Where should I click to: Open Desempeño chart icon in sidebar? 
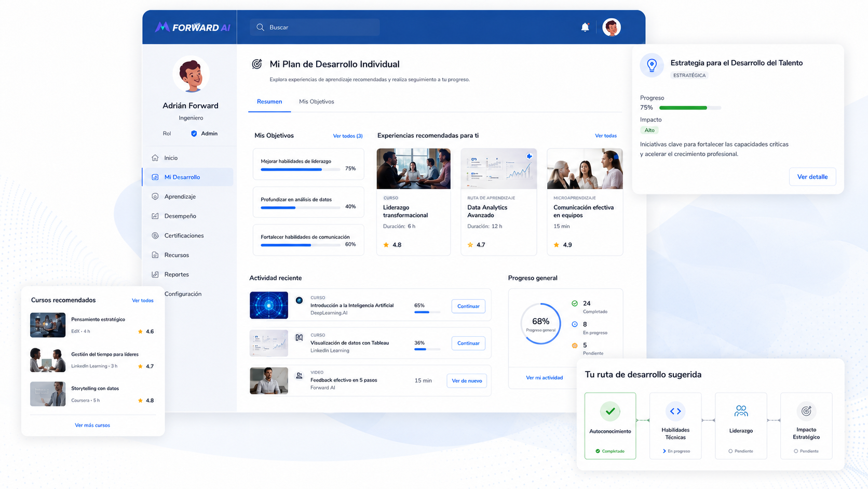pos(155,216)
